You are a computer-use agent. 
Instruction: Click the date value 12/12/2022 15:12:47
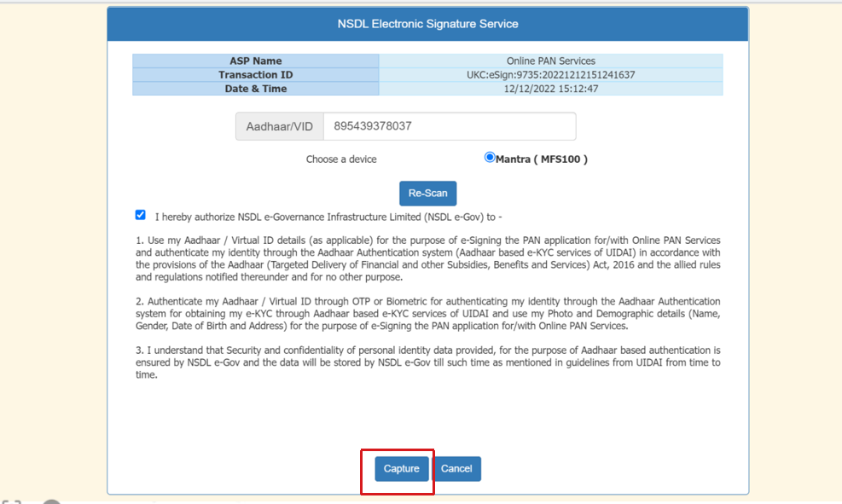(x=551, y=89)
